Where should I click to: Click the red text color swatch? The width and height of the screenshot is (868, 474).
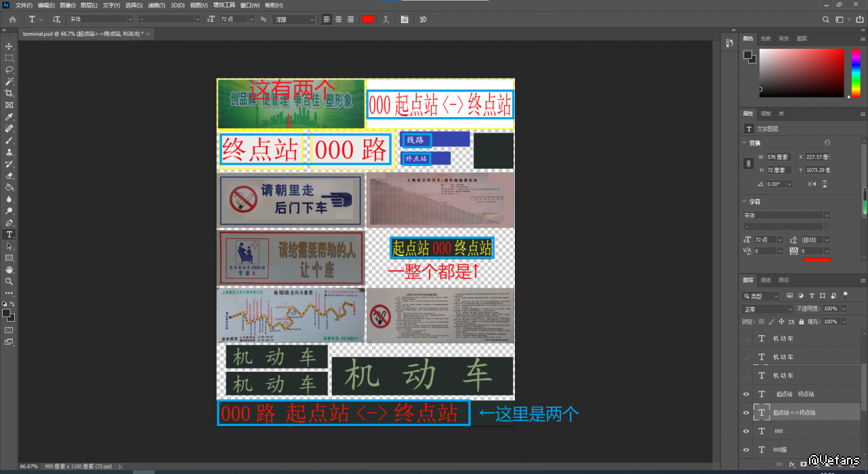(x=367, y=20)
